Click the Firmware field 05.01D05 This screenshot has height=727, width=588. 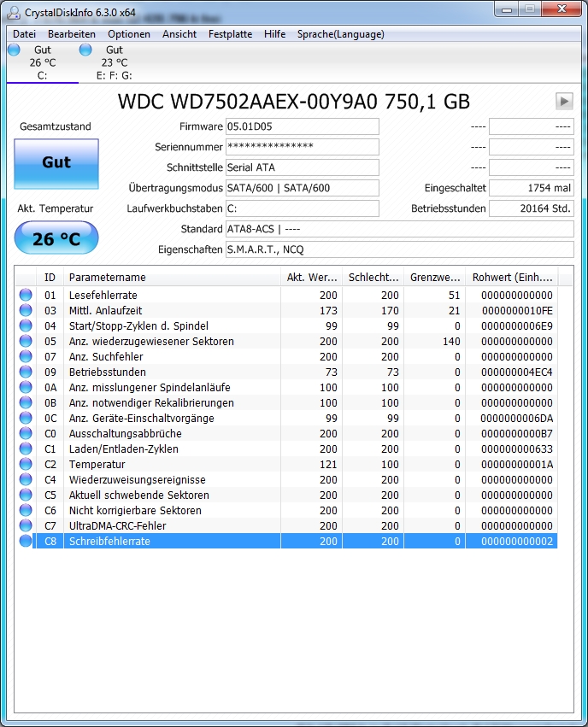[302, 126]
